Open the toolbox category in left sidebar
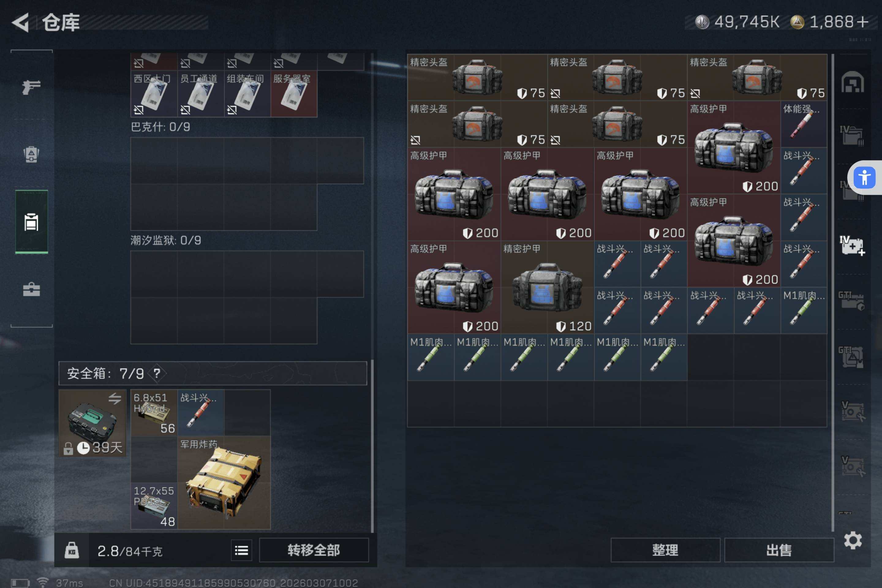 (x=31, y=289)
